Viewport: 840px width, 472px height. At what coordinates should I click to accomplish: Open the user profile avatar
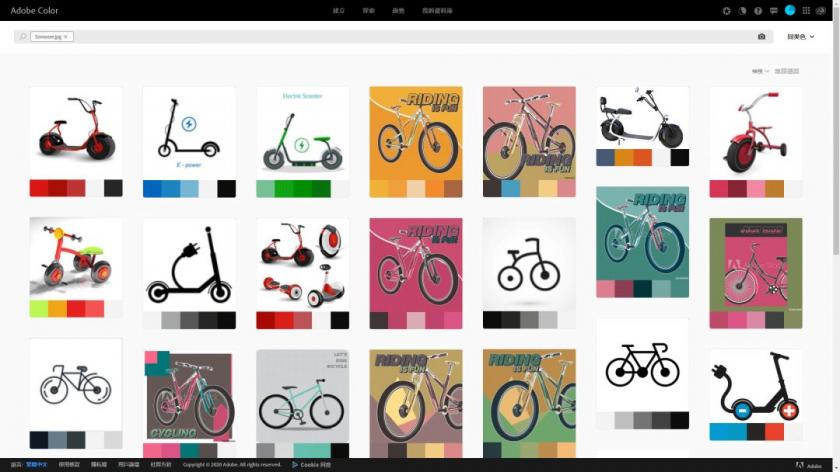point(790,10)
